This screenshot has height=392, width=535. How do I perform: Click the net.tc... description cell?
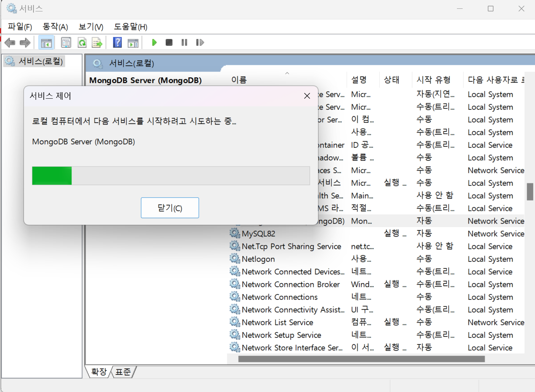(362, 246)
